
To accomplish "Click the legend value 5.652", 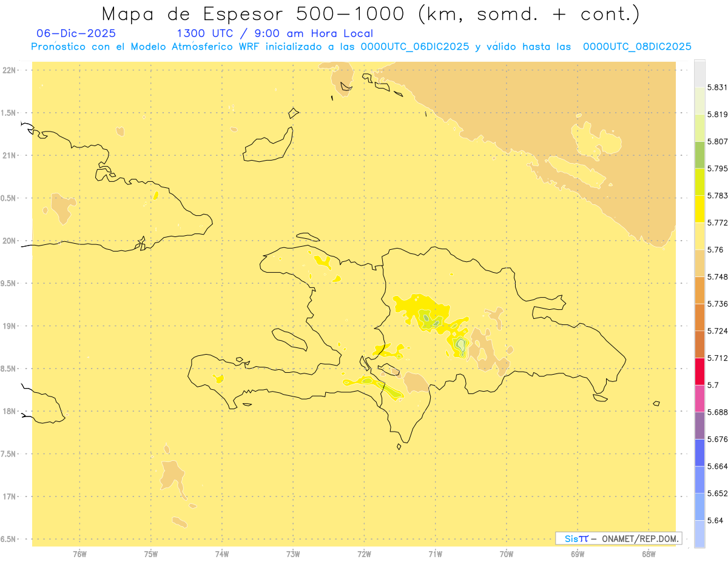I will [x=718, y=493].
